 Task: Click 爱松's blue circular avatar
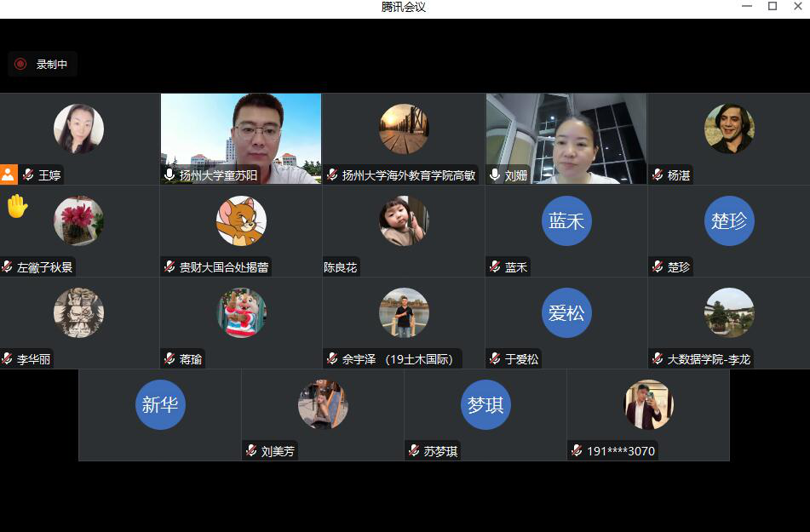point(566,313)
